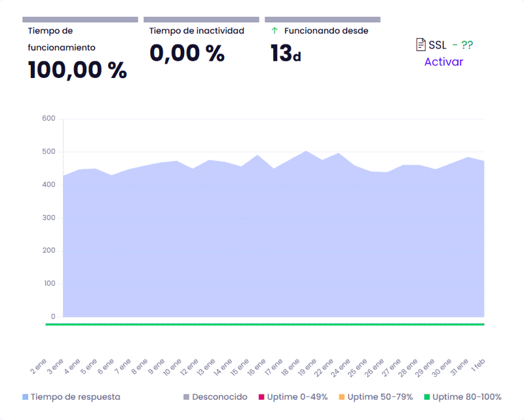Image resolution: width=524 pixels, height=420 pixels.
Task: Click the pink Uptime 0-49% color square
Action: click(x=261, y=397)
